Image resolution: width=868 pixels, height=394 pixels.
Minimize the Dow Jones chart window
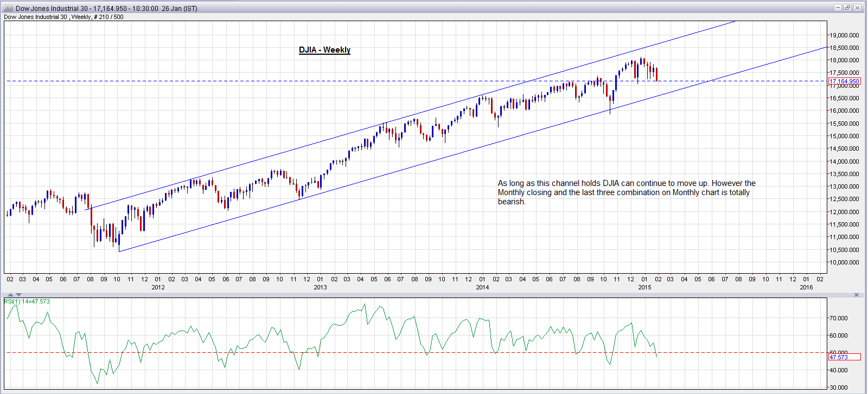tap(838, 8)
